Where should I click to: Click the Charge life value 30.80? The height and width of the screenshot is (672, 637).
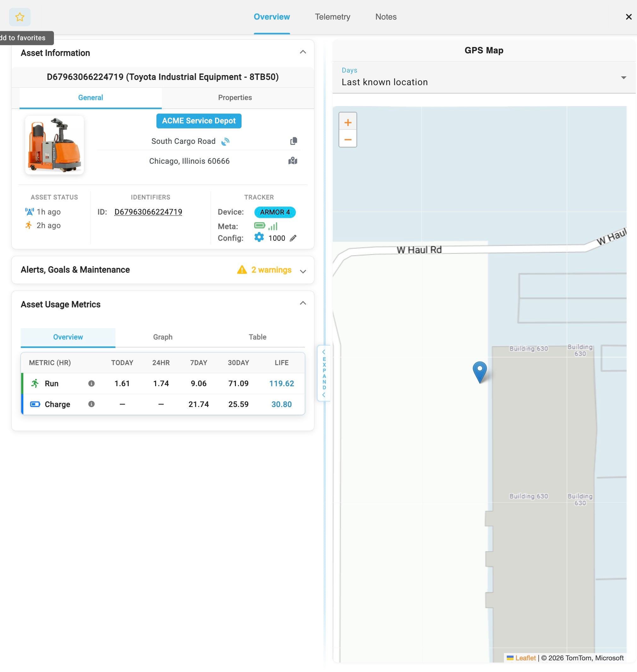(282, 404)
